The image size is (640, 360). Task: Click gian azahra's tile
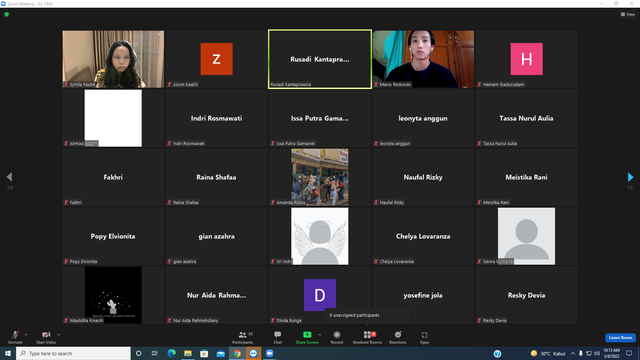(x=216, y=236)
